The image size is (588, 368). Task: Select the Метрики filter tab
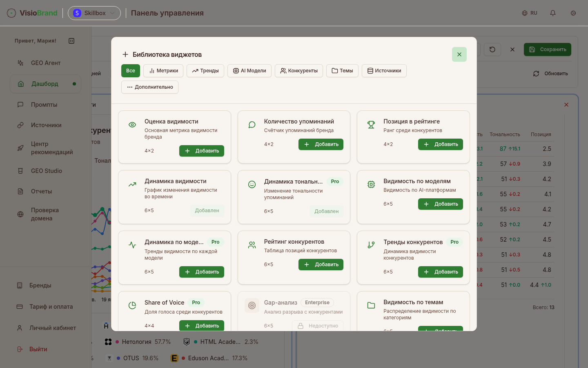[x=163, y=71]
